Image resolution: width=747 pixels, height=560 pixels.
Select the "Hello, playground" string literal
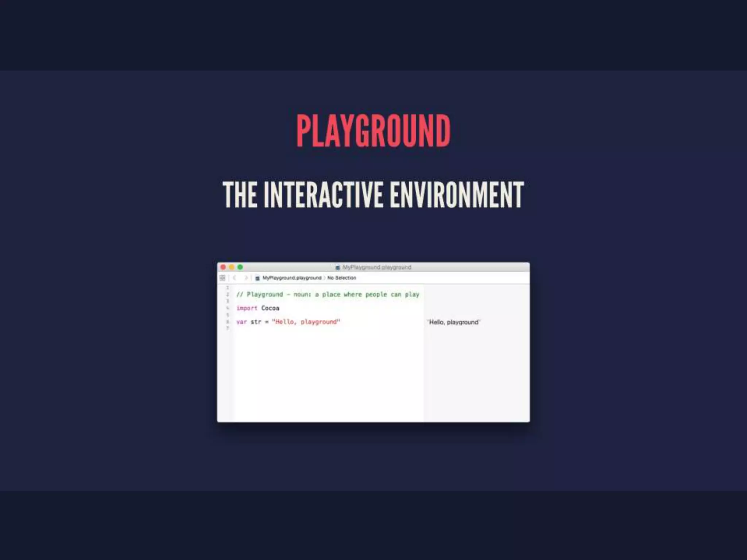(306, 322)
